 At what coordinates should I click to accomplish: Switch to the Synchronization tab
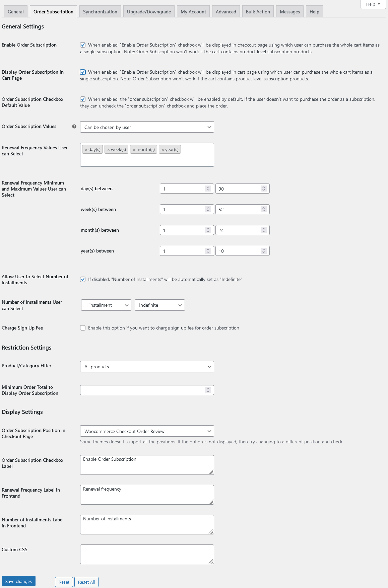click(100, 12)
